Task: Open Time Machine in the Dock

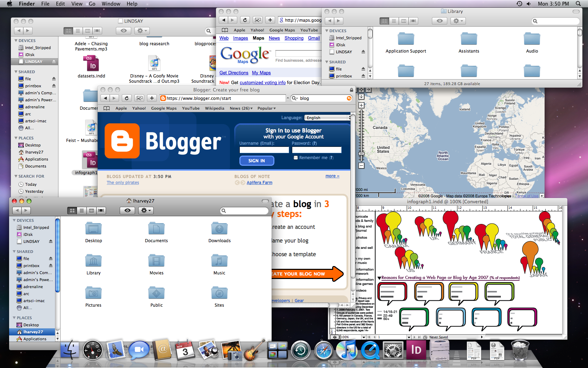Action: pyautogui.click(x=301, y=350)
